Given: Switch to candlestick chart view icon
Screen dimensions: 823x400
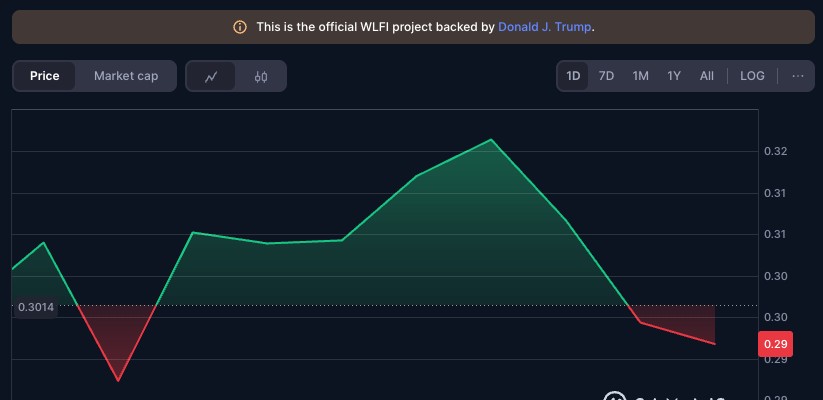Looking at the screenshot, I should 261,77.
